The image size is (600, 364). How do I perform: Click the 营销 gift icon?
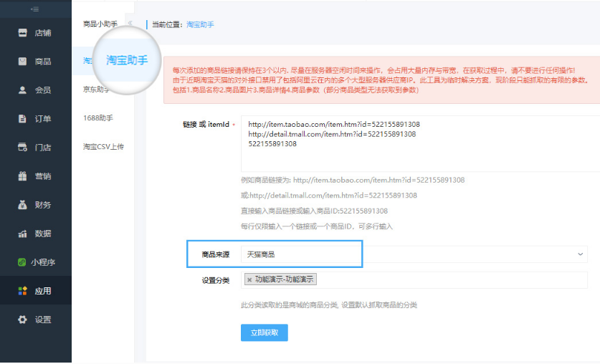[22, 176]
